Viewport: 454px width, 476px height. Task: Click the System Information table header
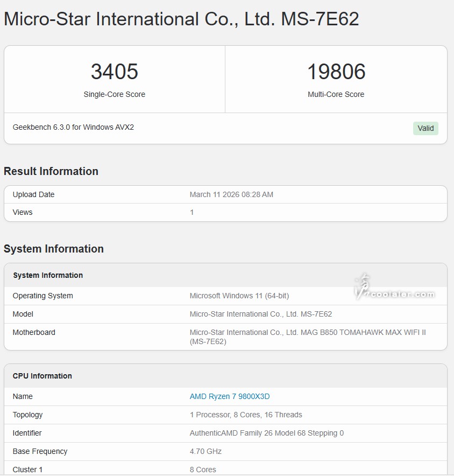[x=48, y=275]
